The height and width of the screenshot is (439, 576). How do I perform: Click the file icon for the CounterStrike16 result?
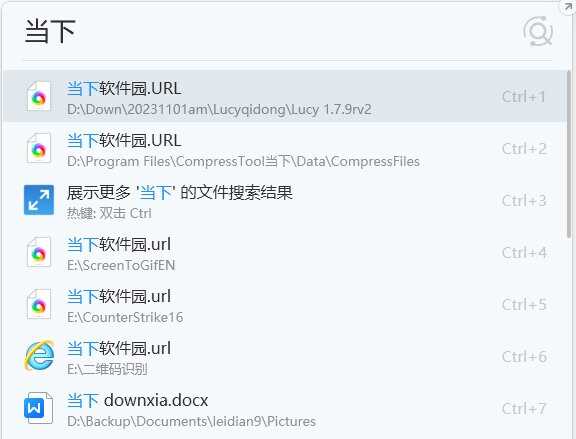tap(39, 304)
